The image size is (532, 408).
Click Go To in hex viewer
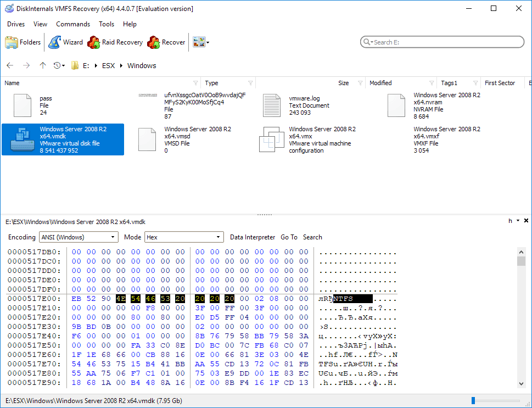[289, 237]
